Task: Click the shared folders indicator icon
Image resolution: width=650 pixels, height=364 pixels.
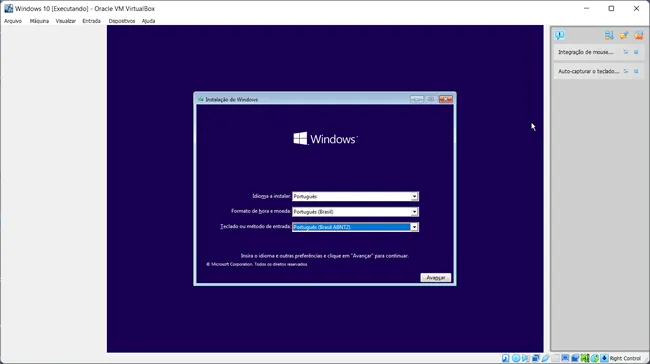Action: (555, 358)
